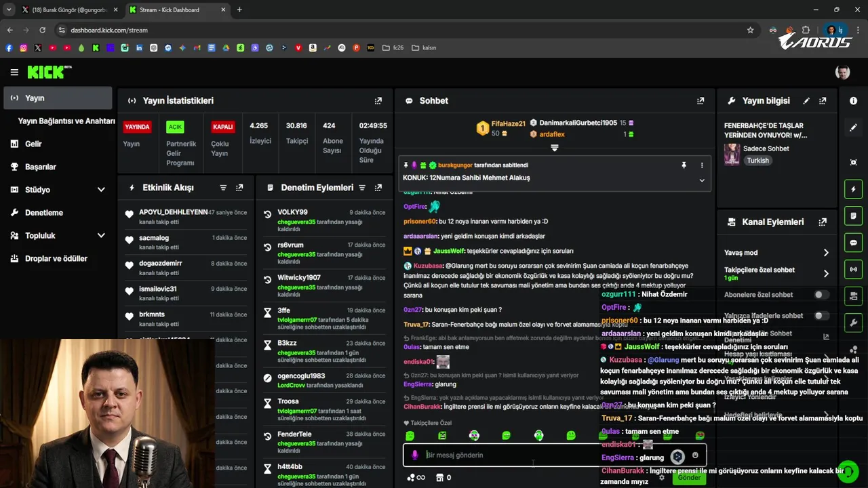Image resolution: width=868 pixels, height=488 pixels.
Task: Open the browser extensions puzzle icon
Action: click(806, 30)
